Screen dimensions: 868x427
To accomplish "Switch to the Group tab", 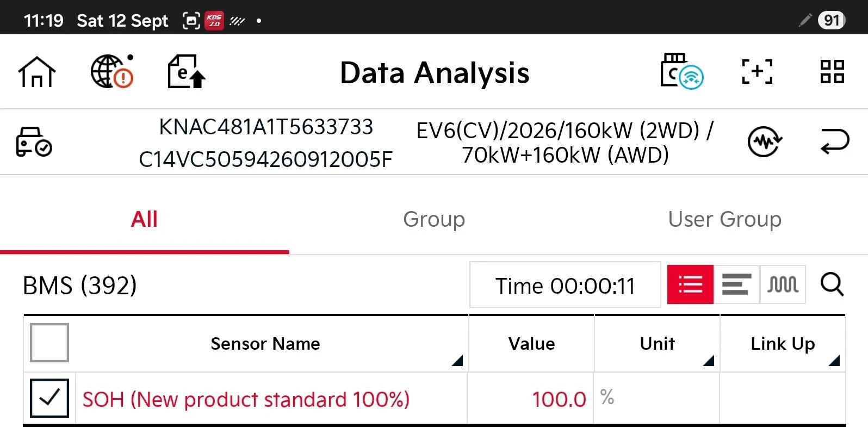I will coord(434,219).
